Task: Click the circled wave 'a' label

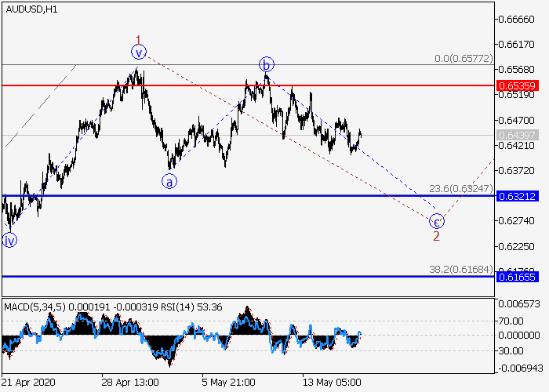Action: [169, 182]
